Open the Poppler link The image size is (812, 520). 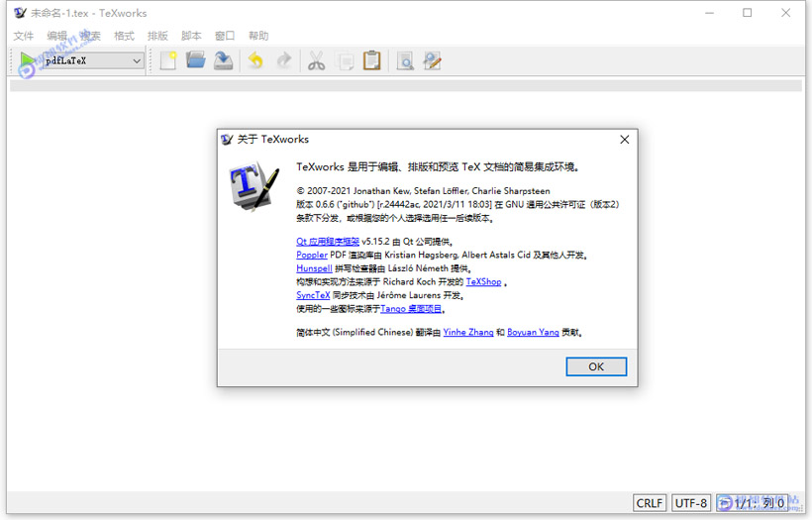point(312,255)
